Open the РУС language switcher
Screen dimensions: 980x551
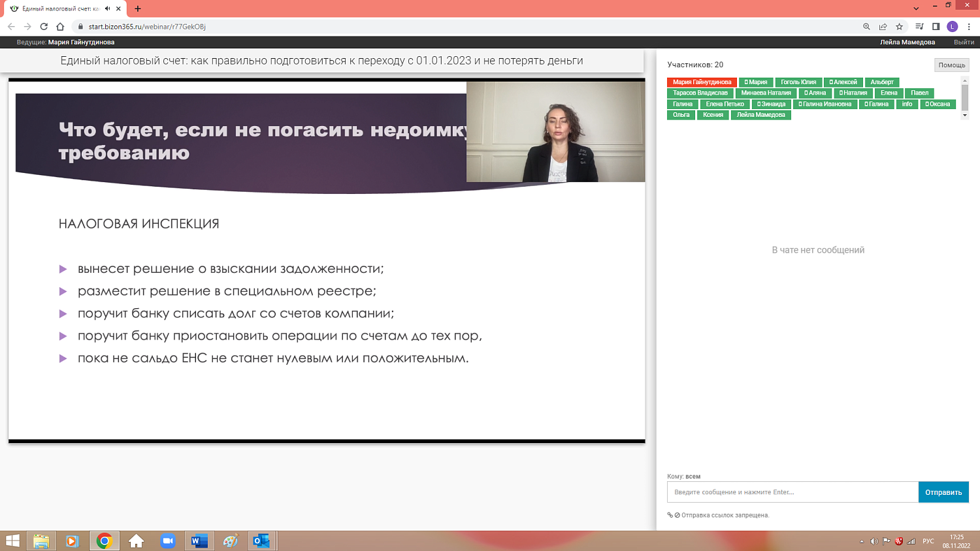click(928, 541)
